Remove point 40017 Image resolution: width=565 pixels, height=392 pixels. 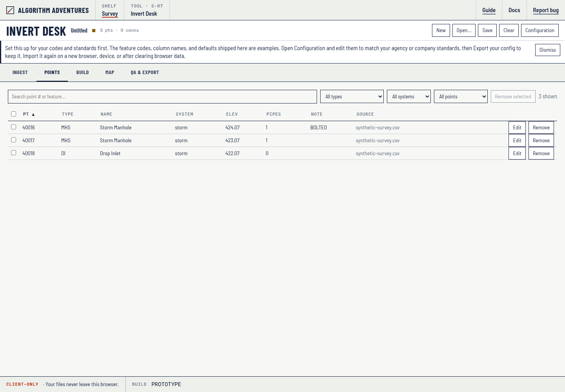point(541,140)
